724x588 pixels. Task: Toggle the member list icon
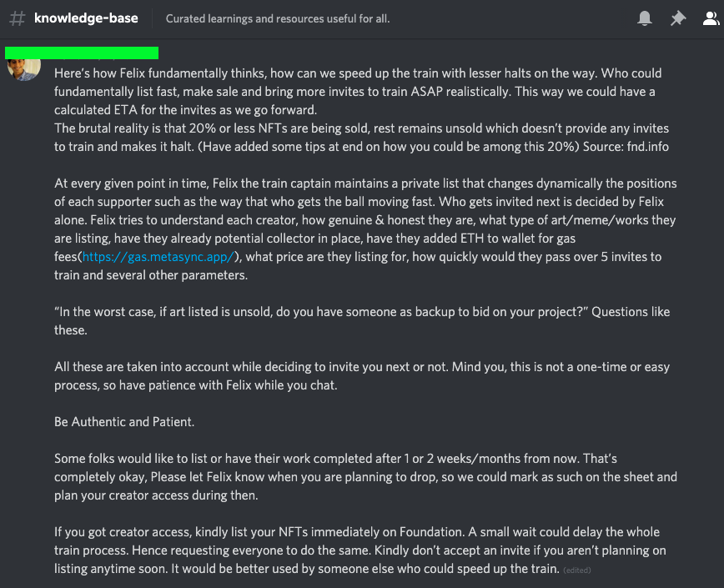711,18
